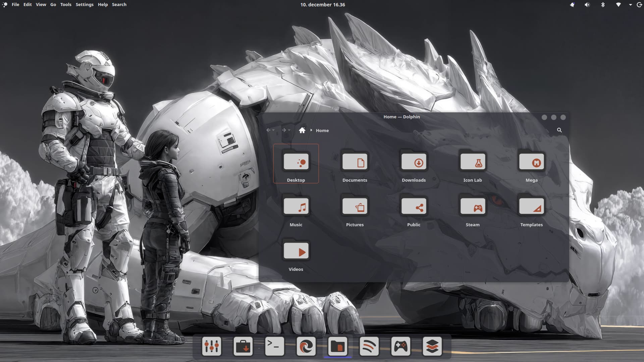Viewport: 644px width, 362px height.
Task: Expand the breadcrumb arrow before Home
Action: coord(311,130)
